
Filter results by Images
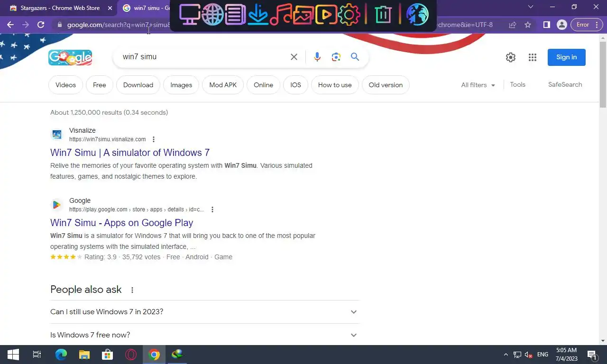(x=181, y=85)
